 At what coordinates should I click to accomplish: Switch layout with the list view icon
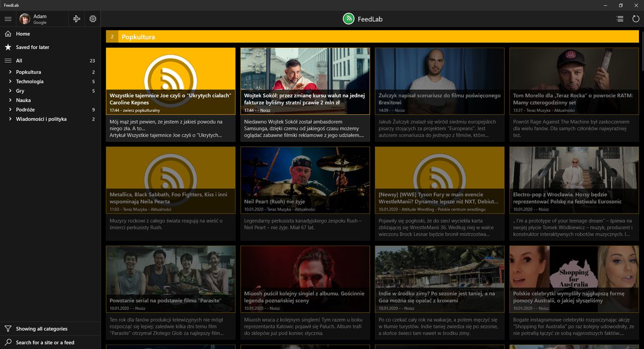620,19
